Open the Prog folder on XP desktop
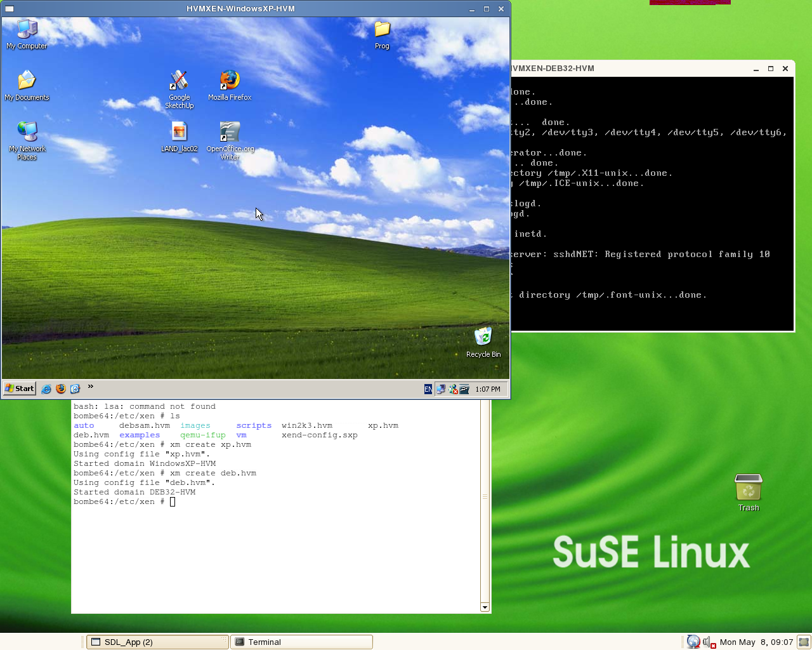 click(x=382, y=30)
